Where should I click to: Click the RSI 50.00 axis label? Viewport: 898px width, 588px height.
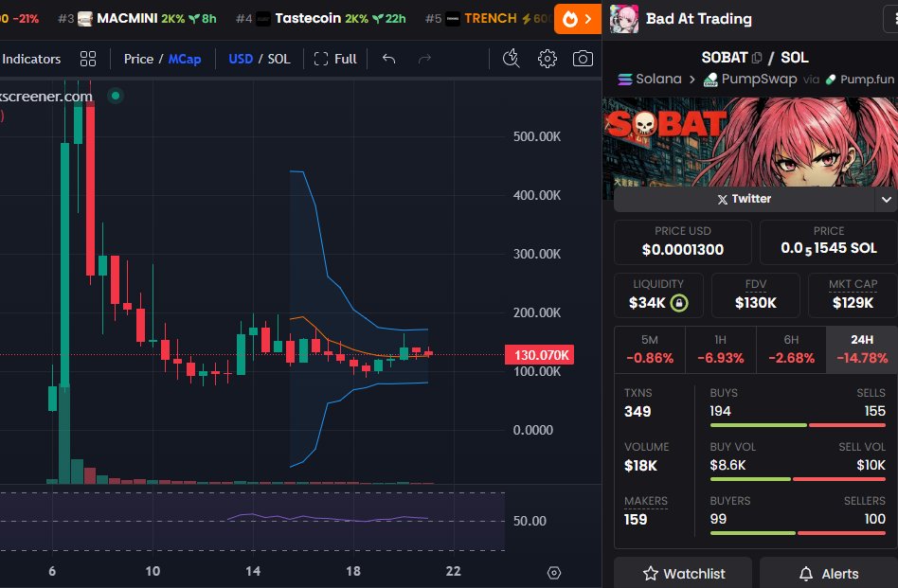pyautogui.click(x=530, y=521)
